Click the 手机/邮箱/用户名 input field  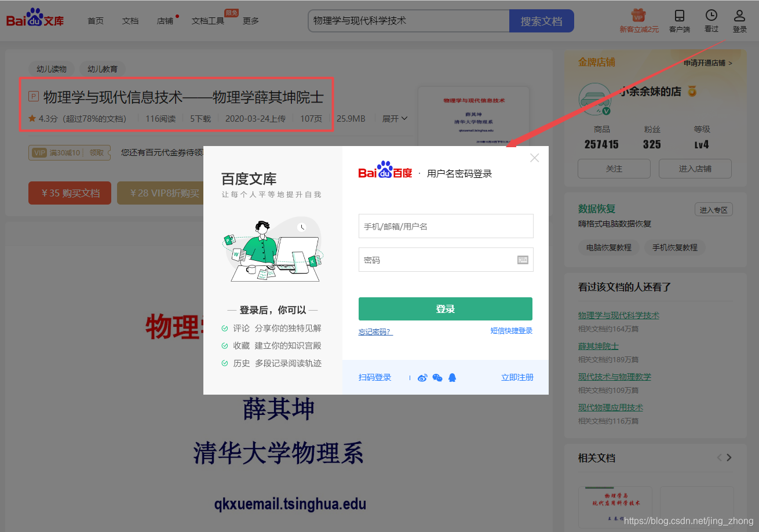pos(446,226)
